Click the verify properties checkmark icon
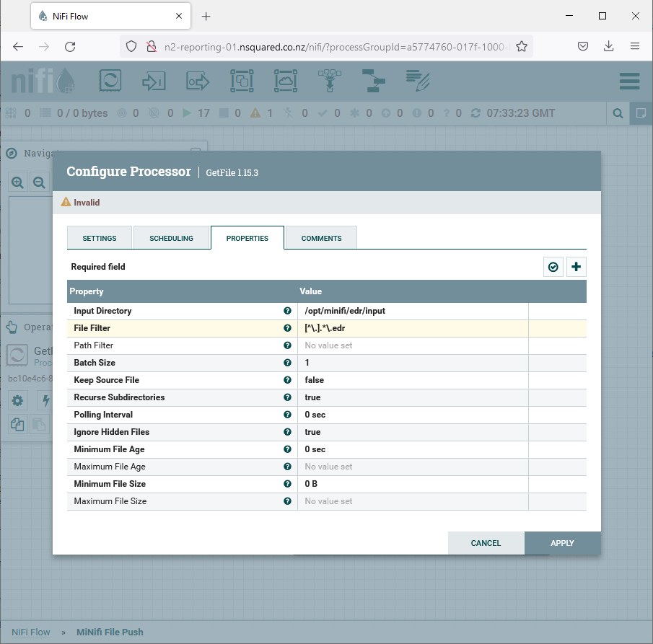653x644 pixels. point(553,267)
